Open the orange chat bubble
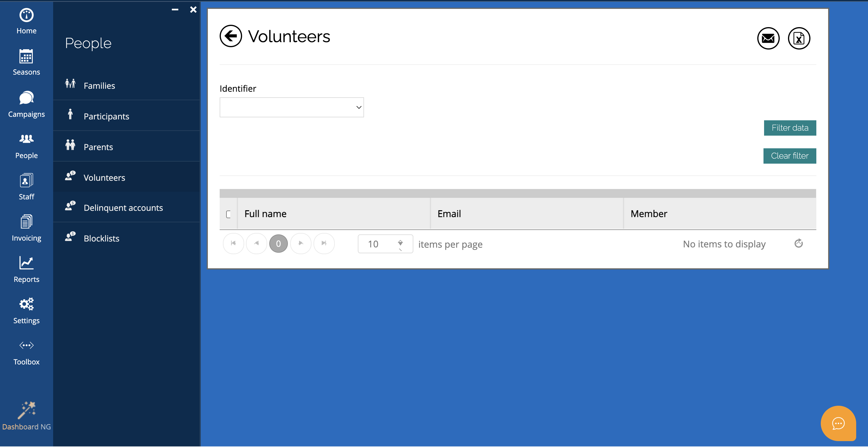868x447 pixels. tap(838, 423)
